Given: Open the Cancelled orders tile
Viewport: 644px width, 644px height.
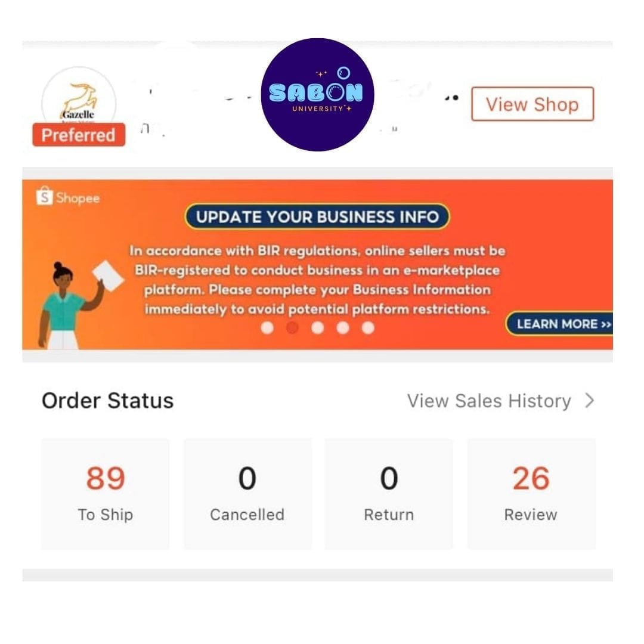Looking at the screenshot, I should pyautogui.click(x=247, y=494).
